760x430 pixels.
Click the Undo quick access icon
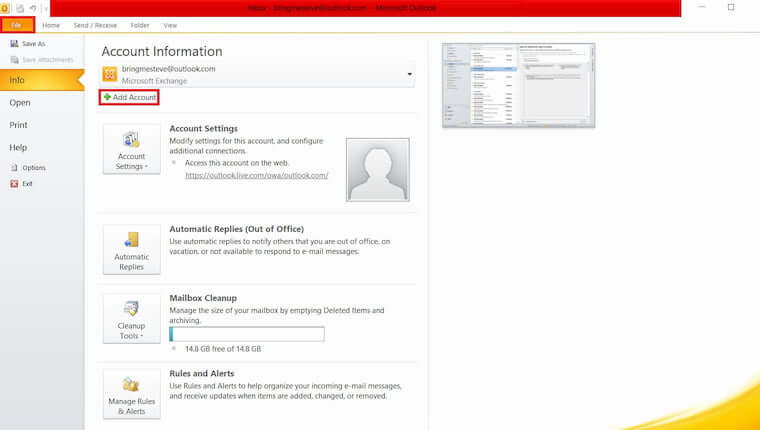tap(33, 8)
